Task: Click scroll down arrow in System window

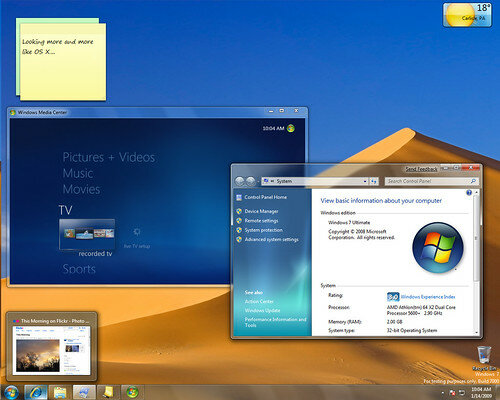Action: point(476,332)
